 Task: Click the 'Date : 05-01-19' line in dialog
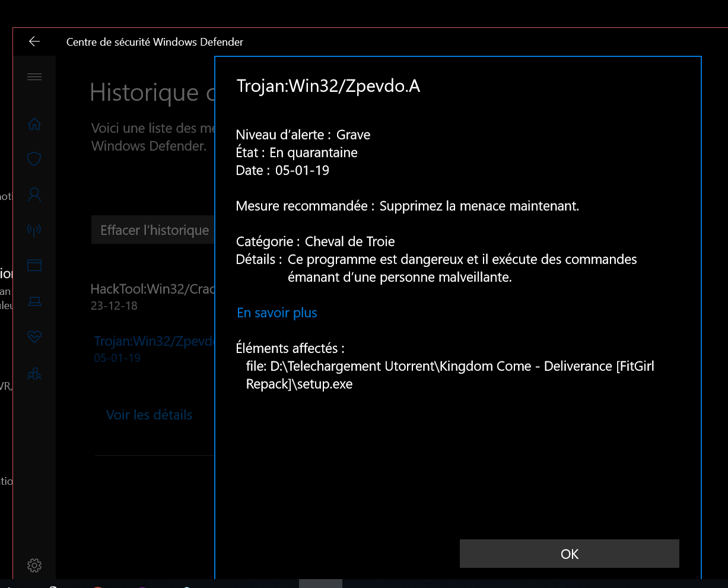[x=282, y=170]
